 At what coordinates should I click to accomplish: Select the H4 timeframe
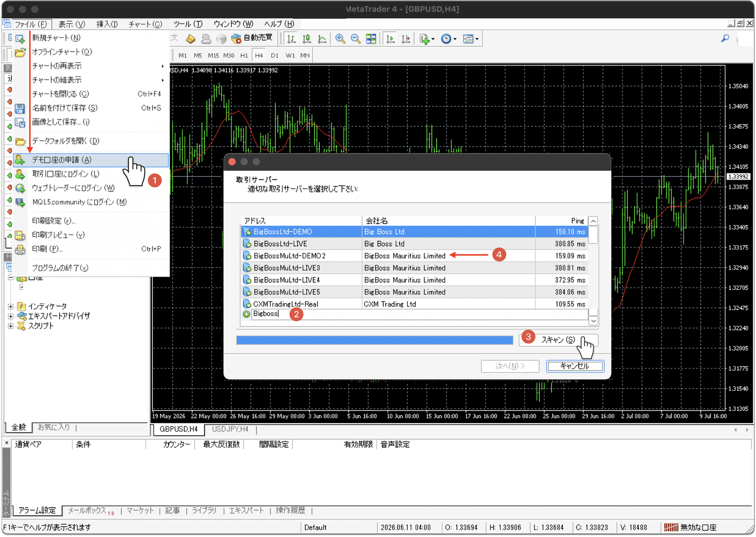[259, 55]
